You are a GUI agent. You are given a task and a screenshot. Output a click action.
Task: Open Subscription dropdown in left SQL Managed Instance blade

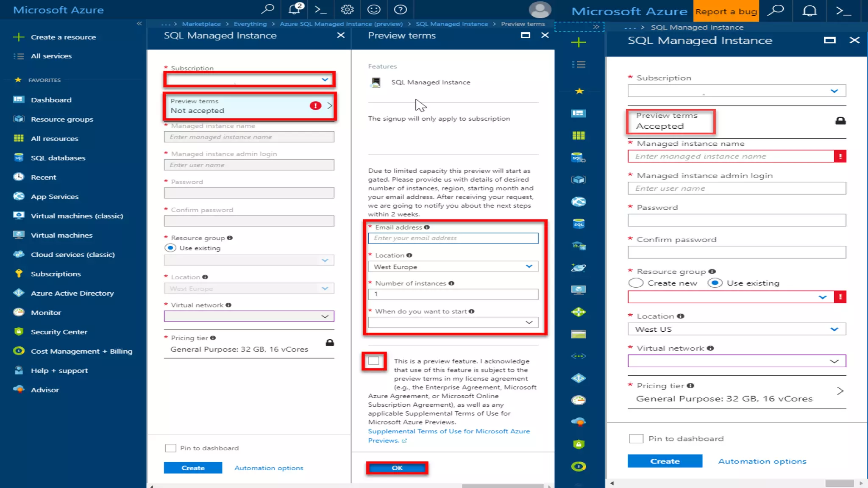click(x=249, y=79)
